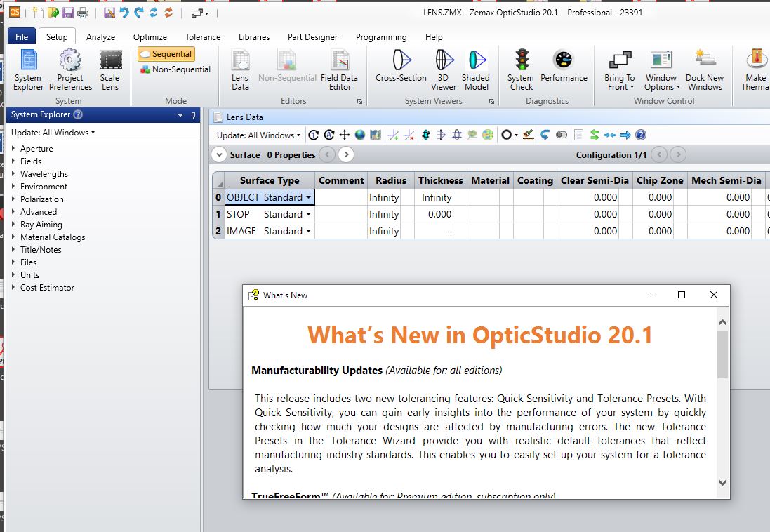Click the blue right arrow in Lens Data toolbar
The image size is (770, 532).
click(x=625, y=135)
